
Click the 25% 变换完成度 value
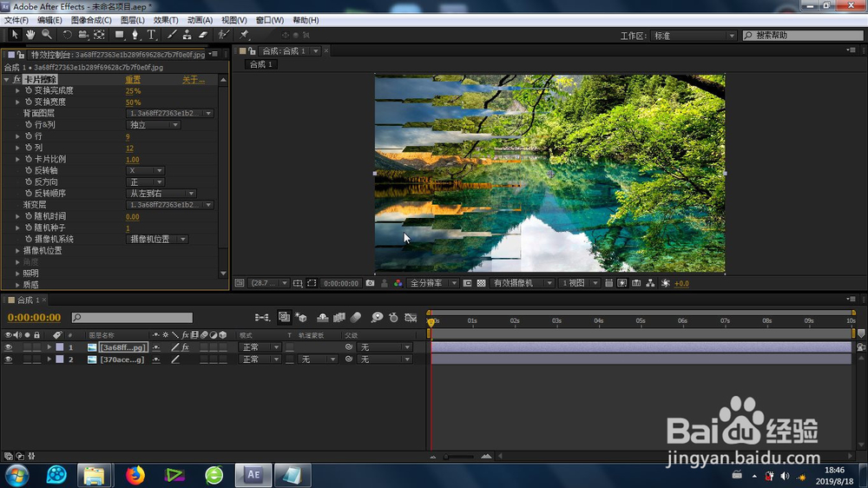pyautogui.click(x=133, y=91)
